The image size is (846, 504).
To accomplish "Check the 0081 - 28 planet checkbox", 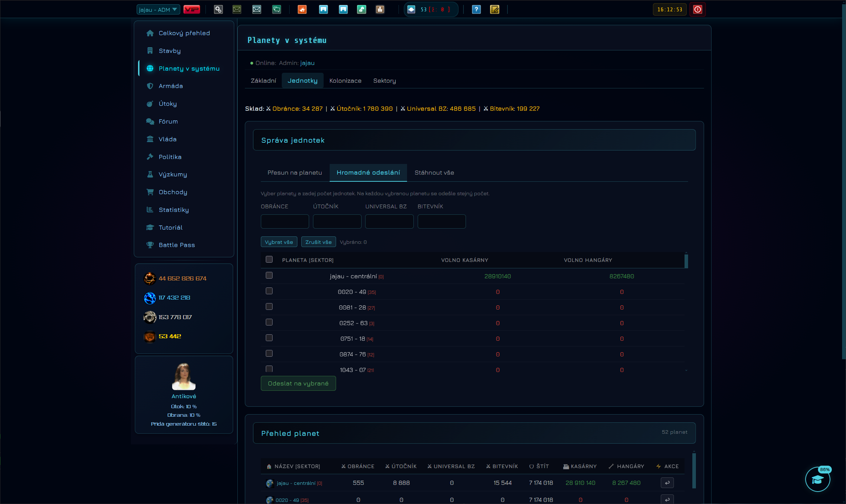I will pos(269,307).
